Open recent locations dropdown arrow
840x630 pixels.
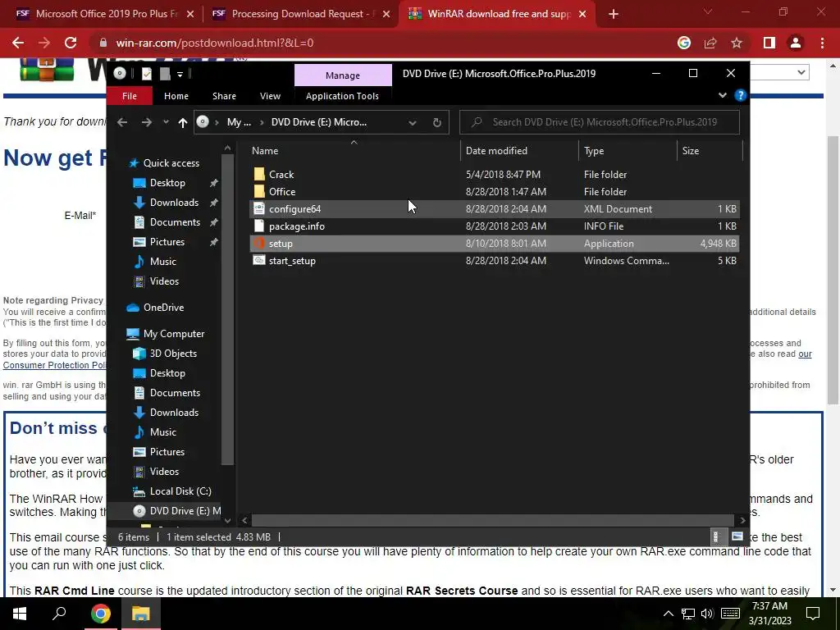point(166,122)
